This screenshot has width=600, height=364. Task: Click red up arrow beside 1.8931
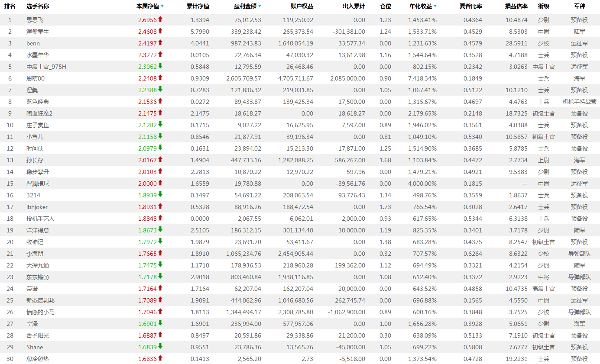pos(160,206)
